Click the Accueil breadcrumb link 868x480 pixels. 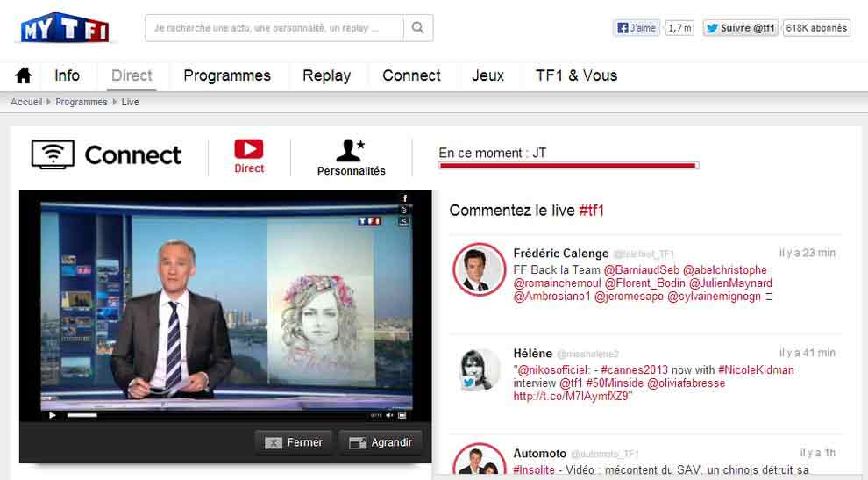(x=26, y=102)
